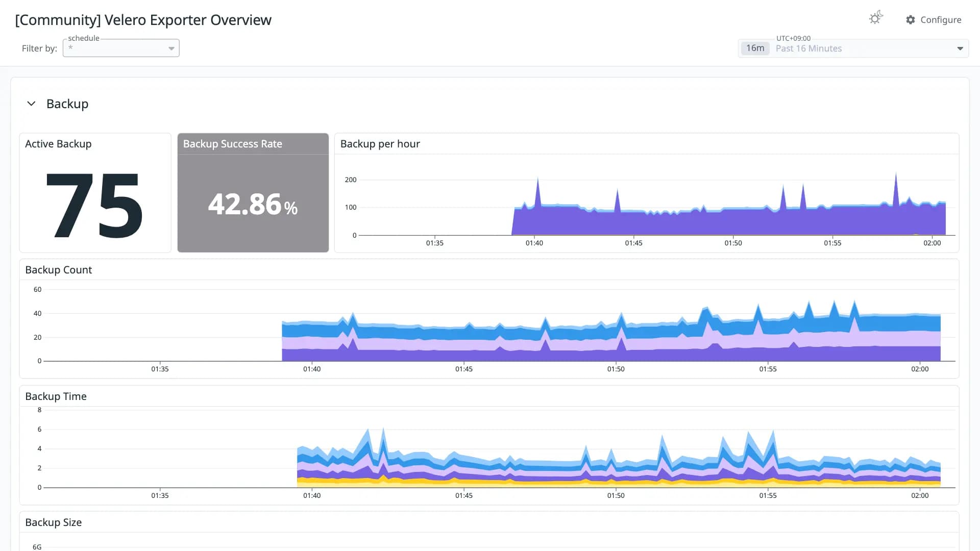Image resolution: width=980 pixels, height=551 pixels.
Task: Click the Backup Success Rate widget title
Action: 232,144
